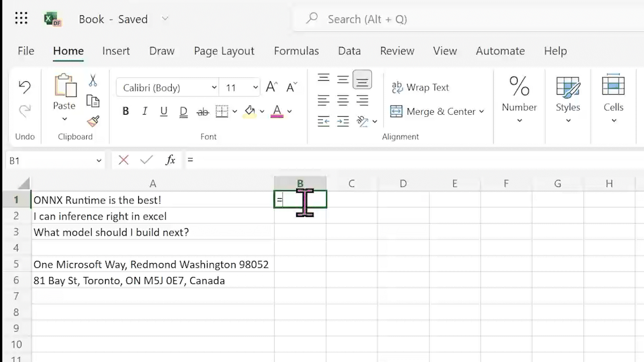Switch to the View tab
The image size is (644, 362).
pyautogui.click(x=445, y=51)
